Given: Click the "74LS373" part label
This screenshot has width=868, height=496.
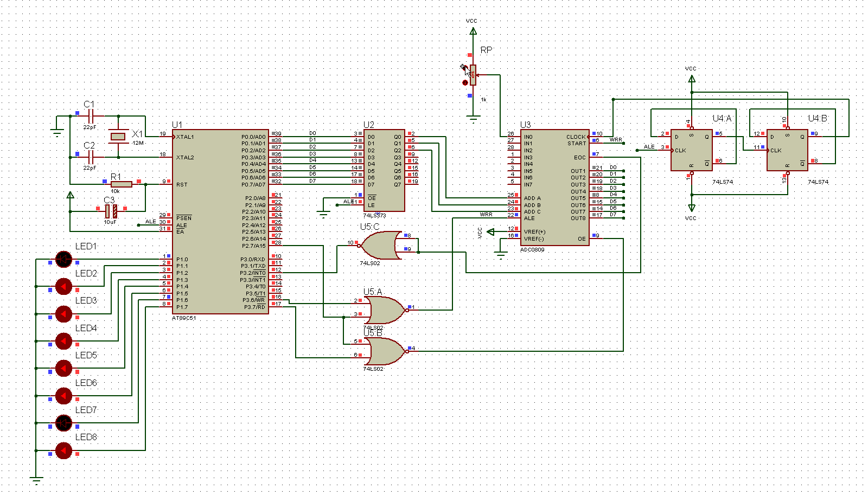Looking at the screenshot, I should point(374,216).
